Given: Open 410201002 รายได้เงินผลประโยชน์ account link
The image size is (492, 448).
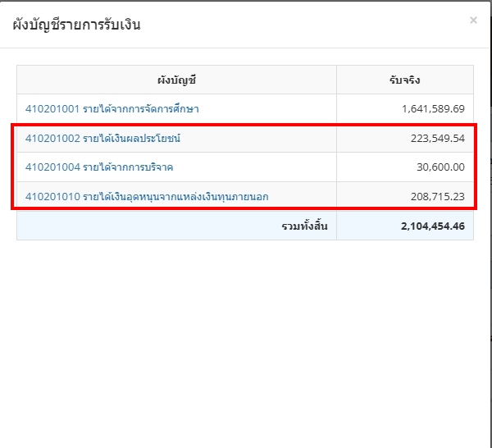Looking at the screenshot, I should (103, 139).
